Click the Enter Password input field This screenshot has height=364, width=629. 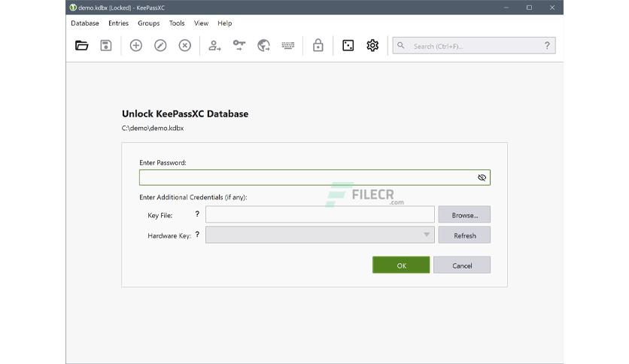tap(314, 177)
